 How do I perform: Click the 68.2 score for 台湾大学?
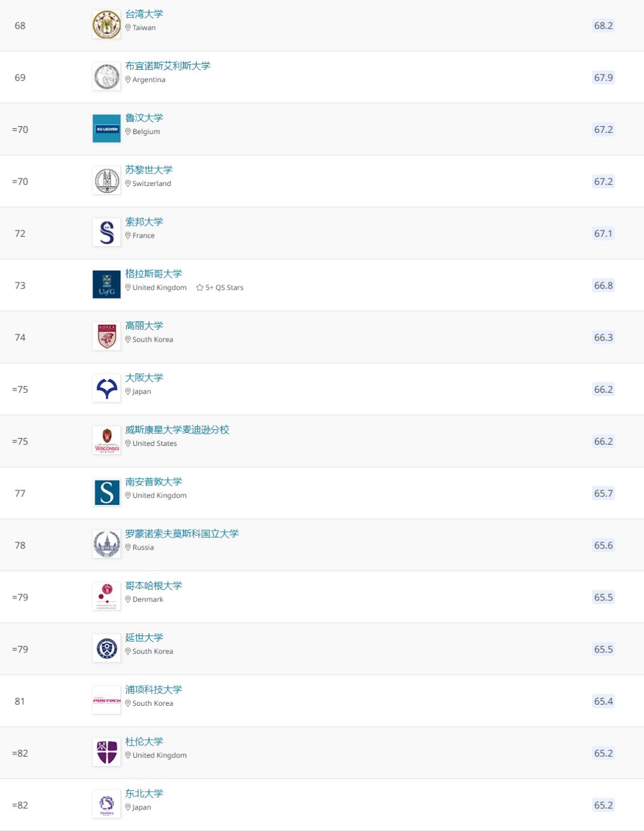click(603, 26)
